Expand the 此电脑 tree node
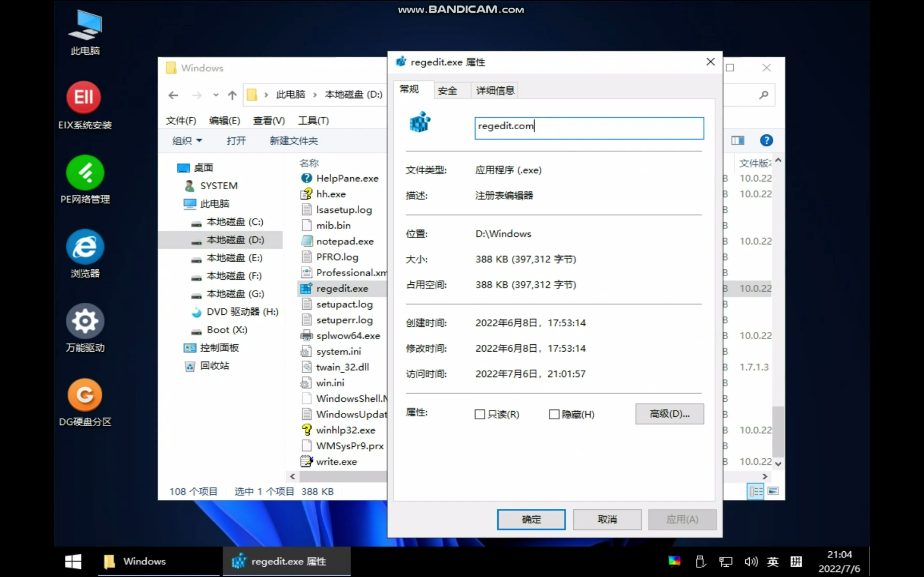The width and height of the screenshot is (924, 577). click(215, 203)
